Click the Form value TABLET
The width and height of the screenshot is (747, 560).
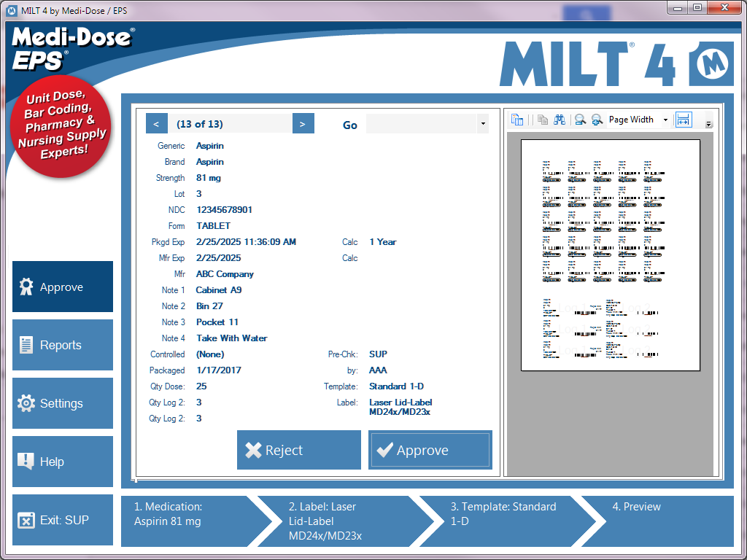tap(214, 226)
